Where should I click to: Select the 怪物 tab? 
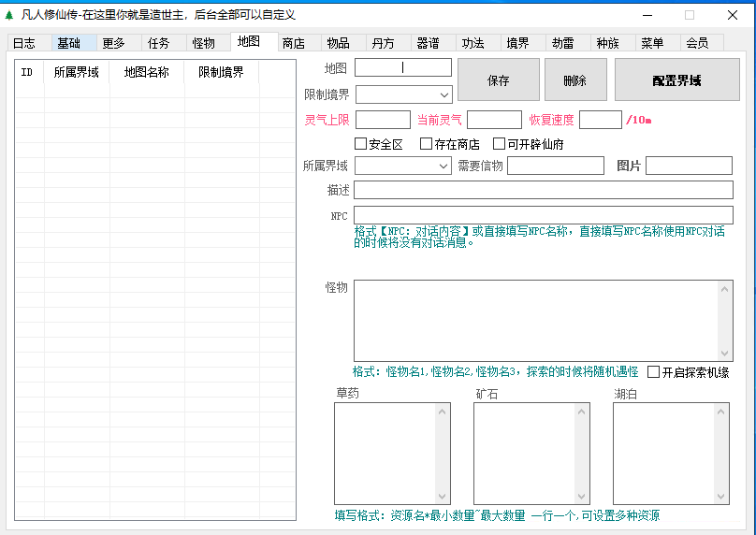pos(209,43)
